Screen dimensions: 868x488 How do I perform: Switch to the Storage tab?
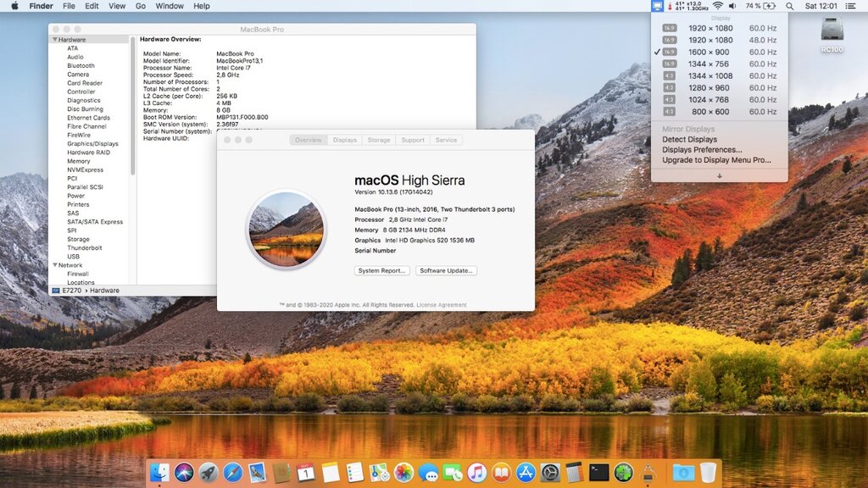(x=379, y=140)
